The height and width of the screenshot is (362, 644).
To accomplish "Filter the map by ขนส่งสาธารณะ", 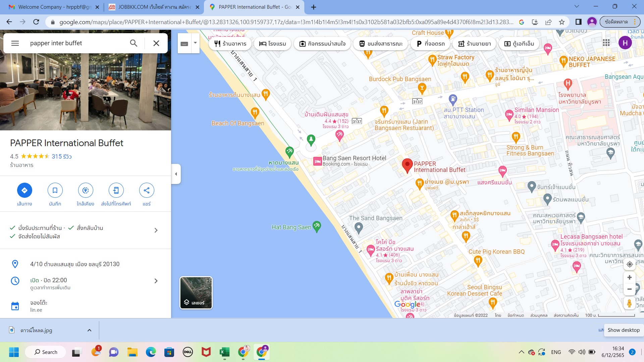I will pos(381,44).
